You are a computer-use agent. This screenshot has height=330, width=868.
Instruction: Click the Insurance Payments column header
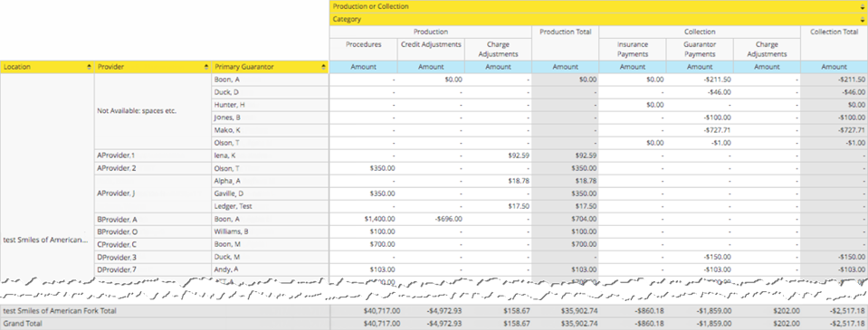[x=633, y=49]
